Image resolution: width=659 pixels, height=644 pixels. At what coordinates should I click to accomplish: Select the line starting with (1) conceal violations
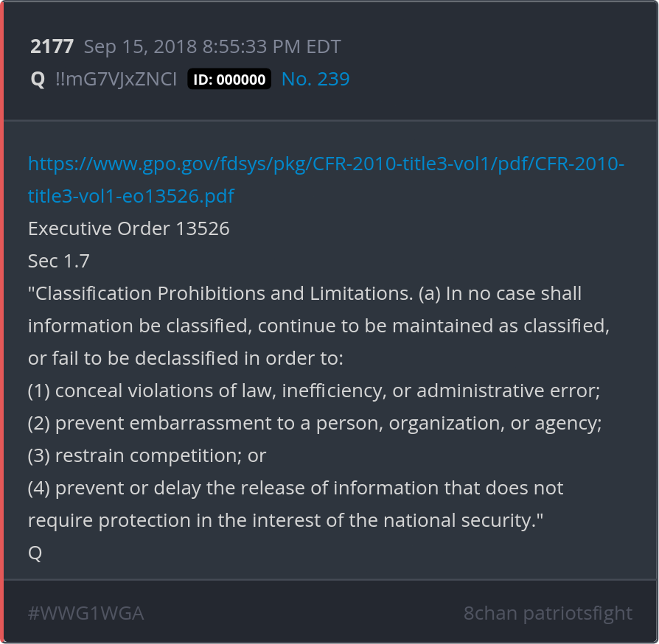(x=314, y=391)
